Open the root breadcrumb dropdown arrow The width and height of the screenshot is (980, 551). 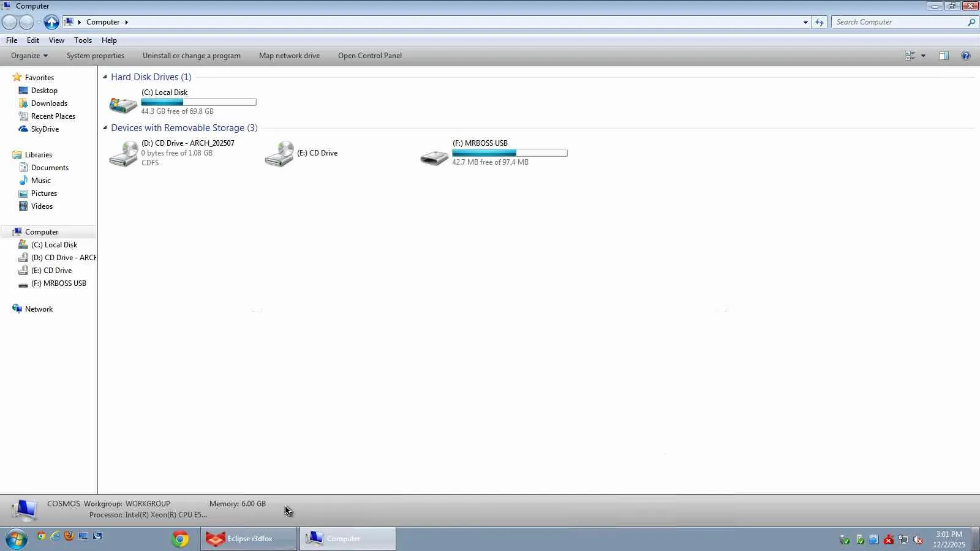click(x=79, y=22)
